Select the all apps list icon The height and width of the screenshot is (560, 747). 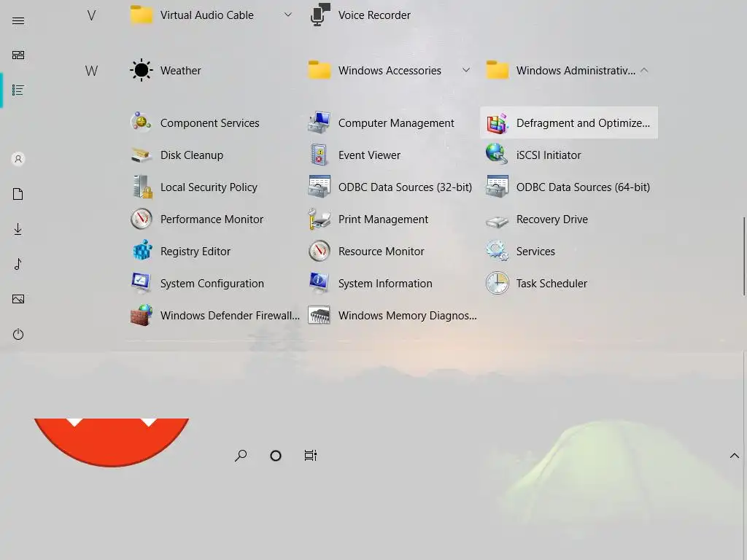(18, 90)
